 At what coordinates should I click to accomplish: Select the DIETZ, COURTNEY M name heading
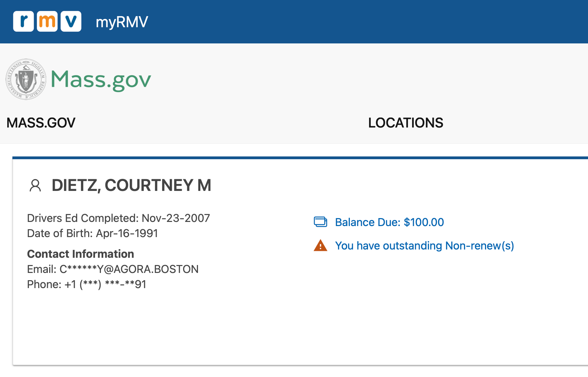pos(131,185)
